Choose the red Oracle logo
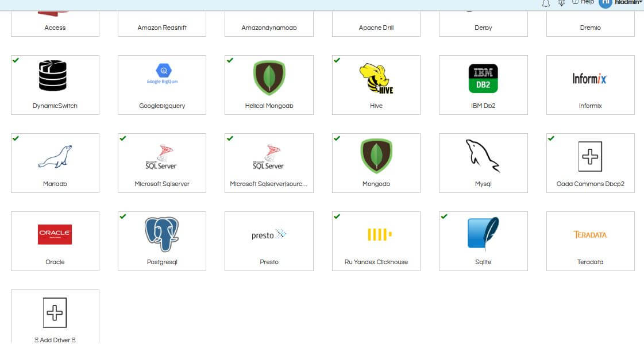Screen dimensions: 644x344 (x=55, y=234)
